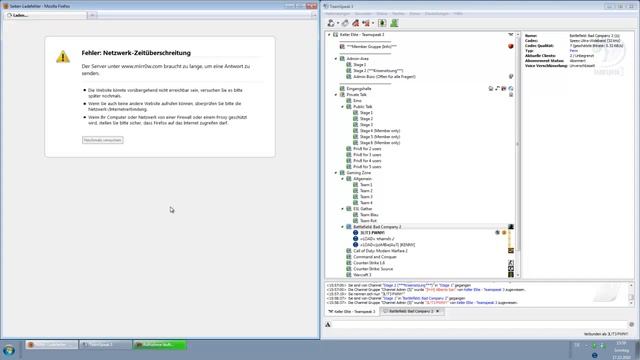Collapse the Keller Elite server root node
The width and height of the screenshot is (640, 360).
pyautogui.click(x=329, y=35)
